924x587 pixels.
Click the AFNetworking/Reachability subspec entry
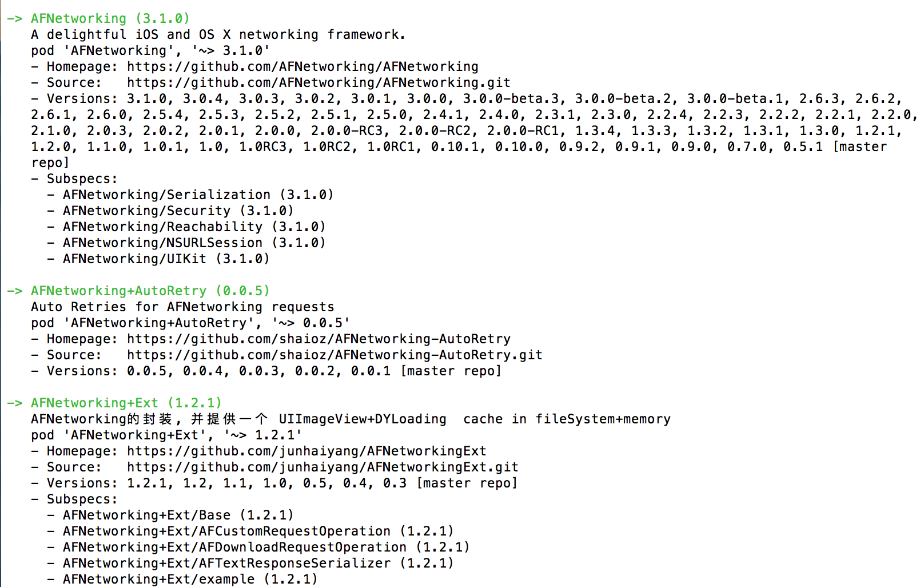pos(194,227)
